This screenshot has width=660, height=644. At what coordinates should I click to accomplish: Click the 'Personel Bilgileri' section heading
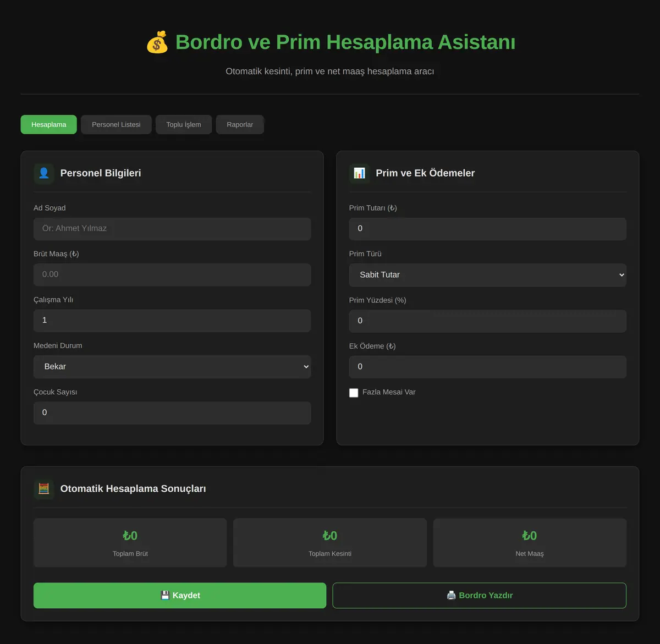pyautogui.click(x=101, y=173)
